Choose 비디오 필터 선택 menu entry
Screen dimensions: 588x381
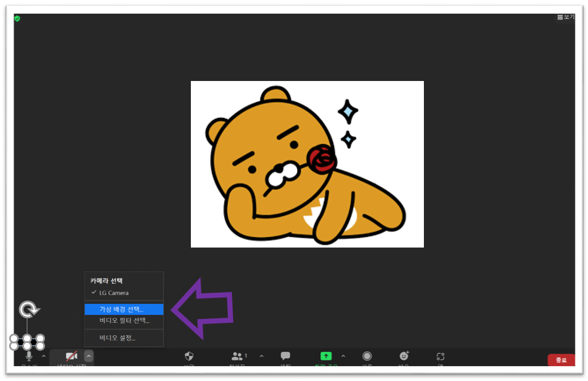pos(124,321)
